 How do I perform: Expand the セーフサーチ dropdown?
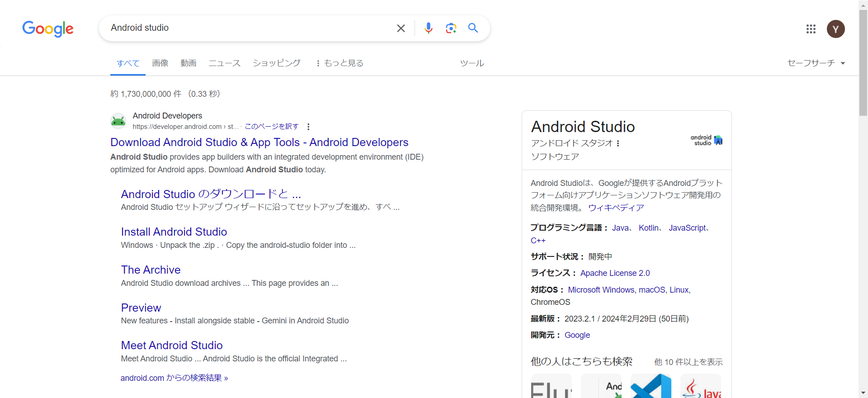point(816,63)
